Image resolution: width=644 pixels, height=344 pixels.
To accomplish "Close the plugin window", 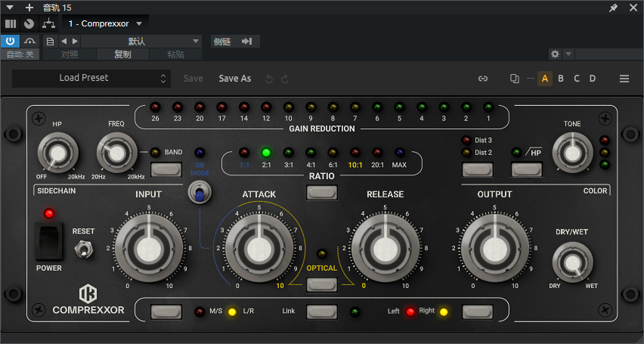I will coord(633,8).
